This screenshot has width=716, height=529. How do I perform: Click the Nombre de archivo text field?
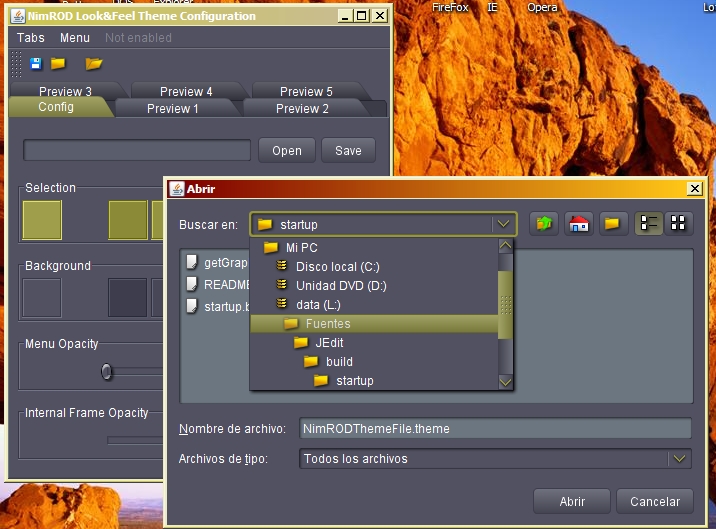(x=494, y=429)
